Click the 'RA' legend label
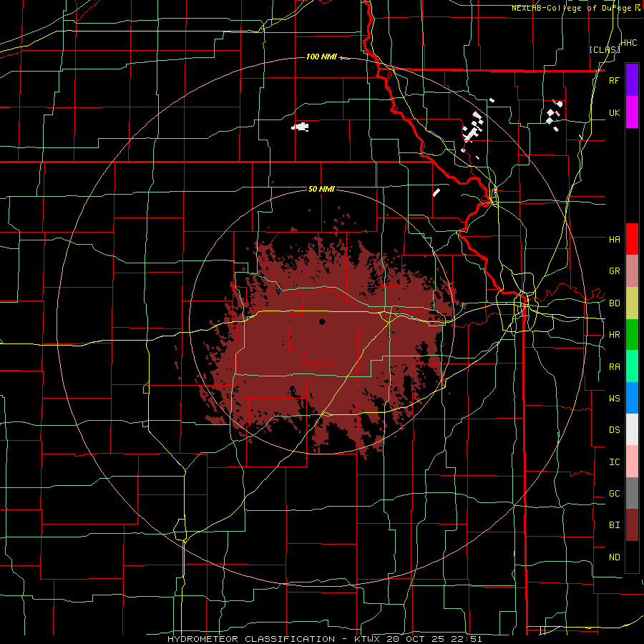This screenshot has width=644, height=644. click(614, 367)
